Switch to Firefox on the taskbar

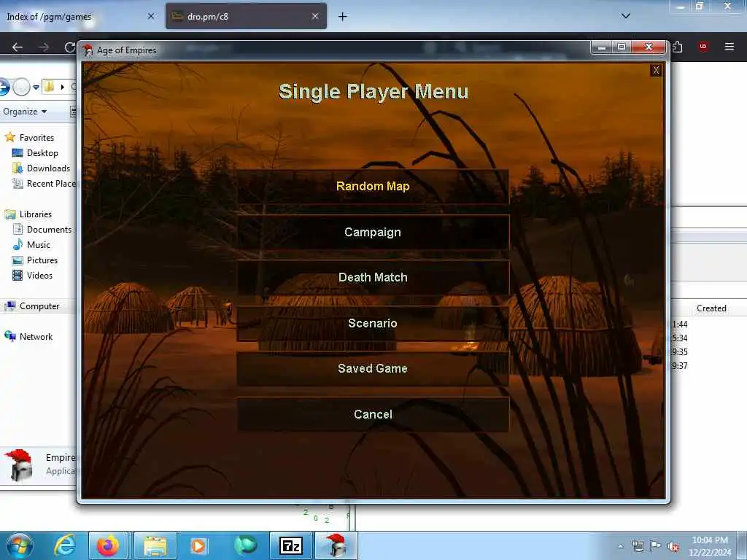108,545
